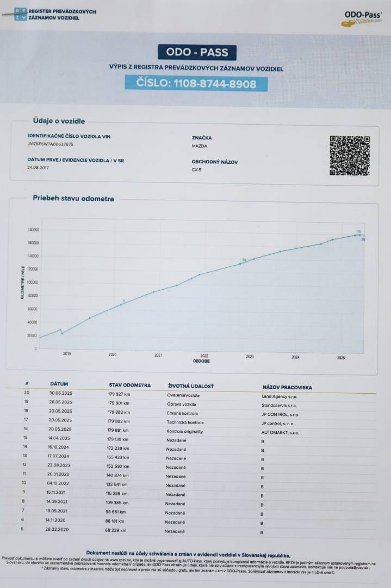The width and height of the screenshot is (391, 588).
Task: Select date 14.09.2021 in row 8
Action: click(57, 501)
